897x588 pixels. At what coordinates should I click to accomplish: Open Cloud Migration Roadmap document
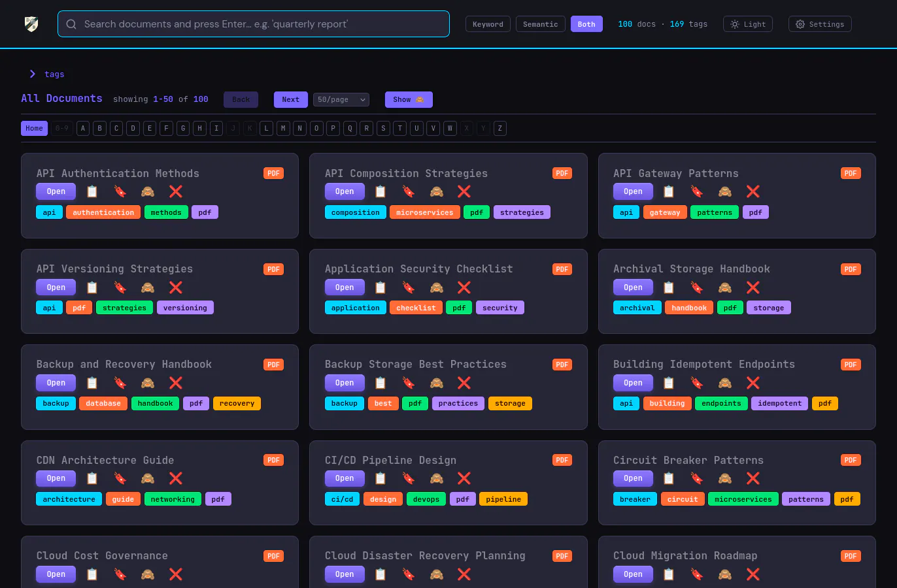tap(633, 574)
